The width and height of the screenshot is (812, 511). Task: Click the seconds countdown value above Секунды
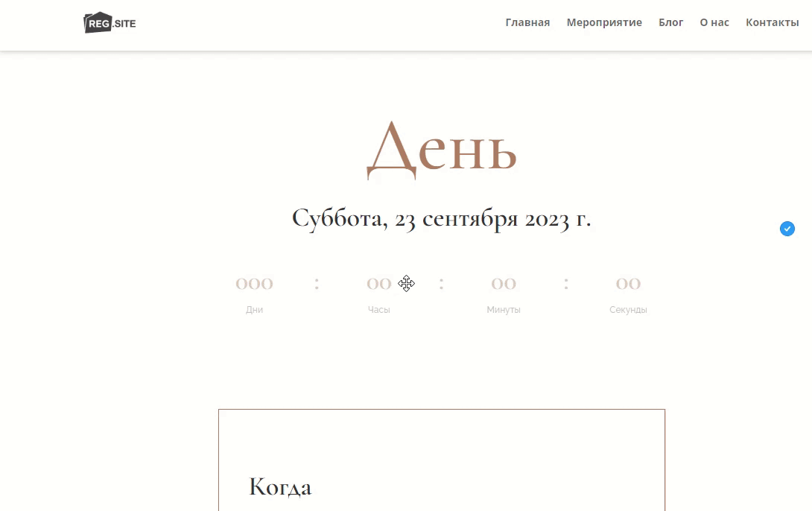(628, 284)
